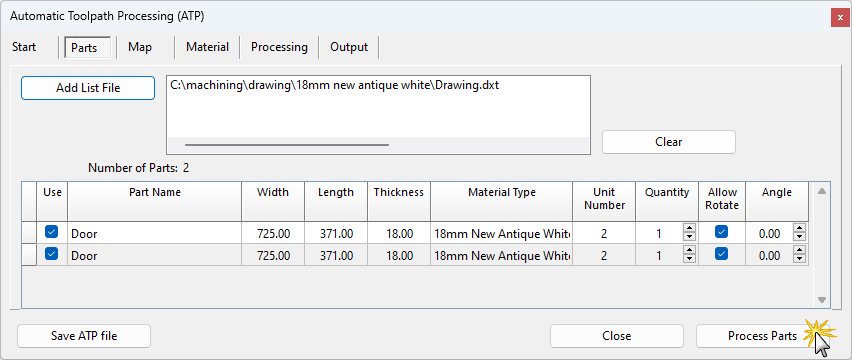852x360 pixels.
Task: Click the parts table scroll-down arrow
Action: tap(822, 300)
